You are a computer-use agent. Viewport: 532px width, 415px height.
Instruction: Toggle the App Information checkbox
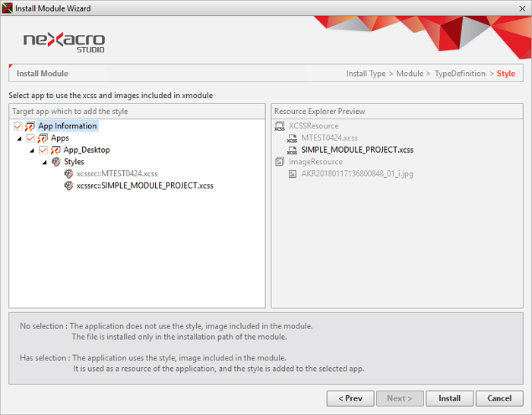[x=18, y=126]
